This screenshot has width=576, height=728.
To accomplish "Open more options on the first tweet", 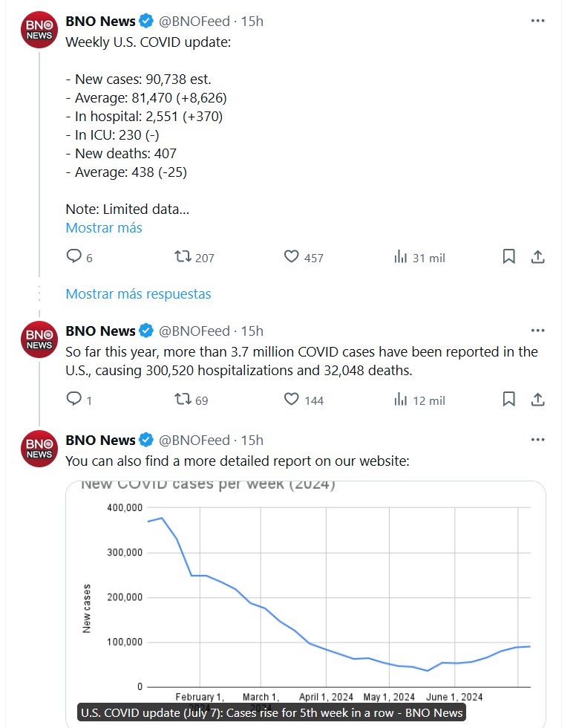I will (x=538, y=21).
